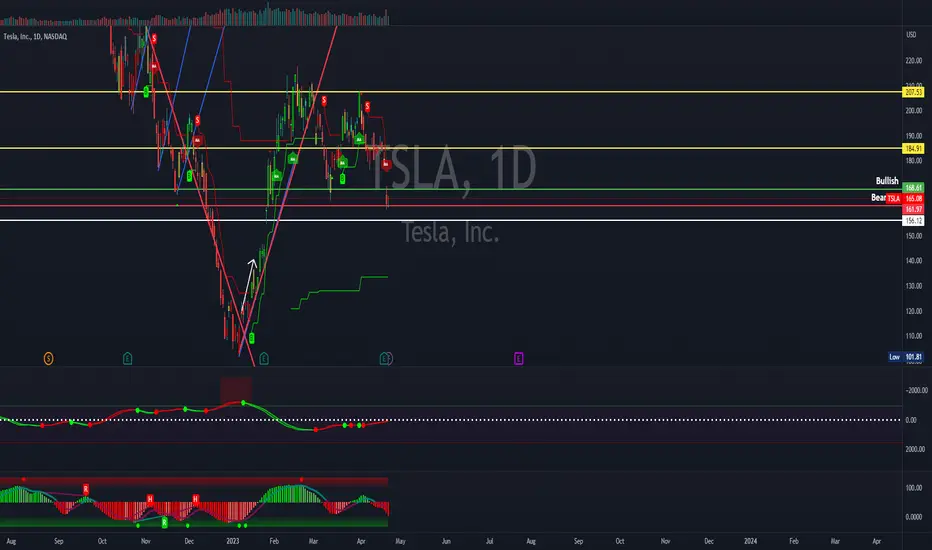Click the May label on the time axis
The width and height of the screenshot is (932, 550).
pyautogui.click(x=401, y=541)
